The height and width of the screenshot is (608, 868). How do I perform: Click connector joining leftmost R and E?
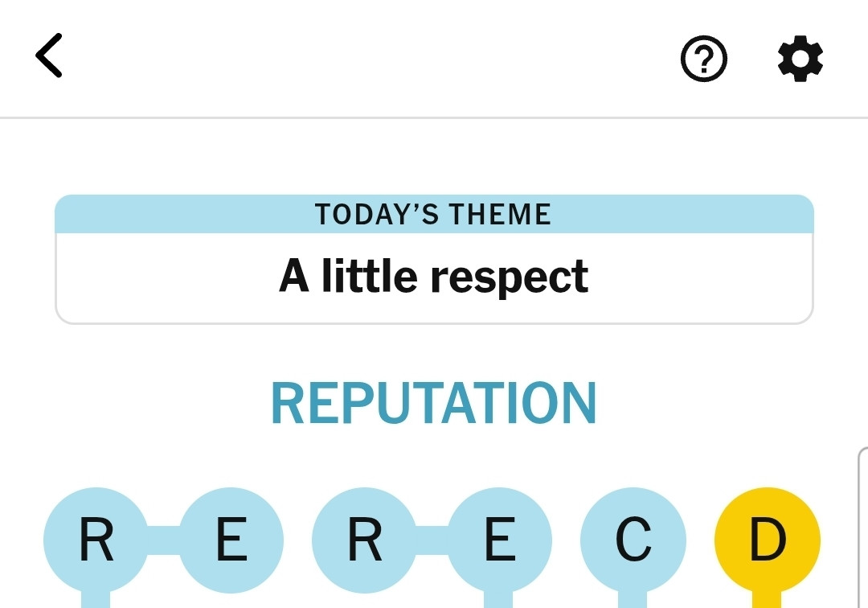pos(164,540)
